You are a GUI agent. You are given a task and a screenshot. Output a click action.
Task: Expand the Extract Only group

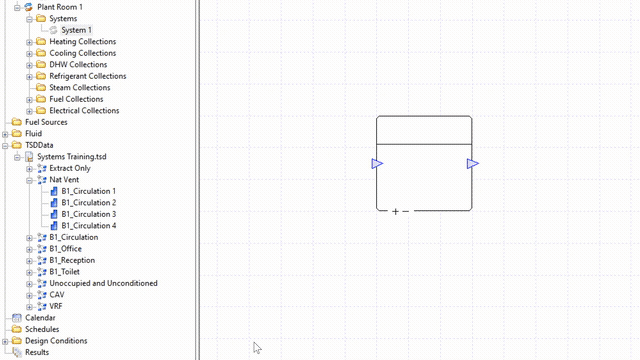29,169
